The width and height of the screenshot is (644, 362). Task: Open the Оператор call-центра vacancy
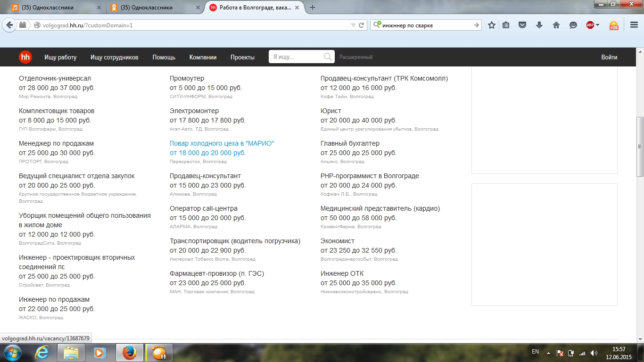click(204, 208)
